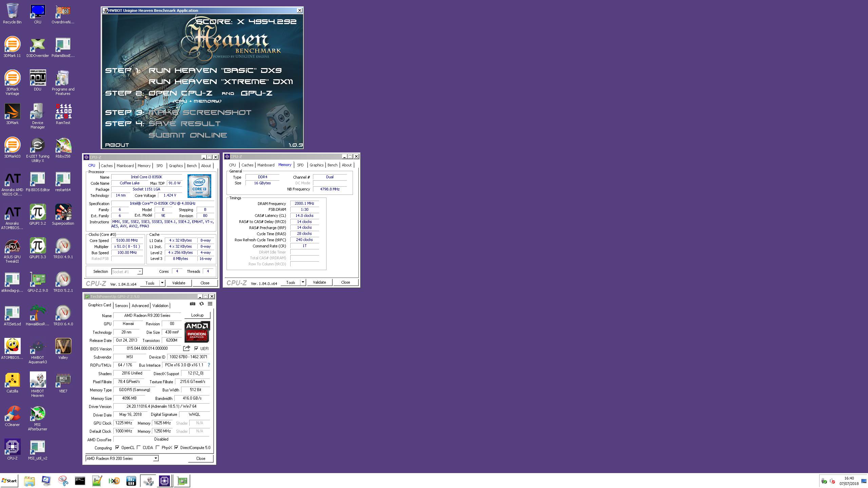Launch E-LEET Tuning Utility X
Image resolution: width=868 pixels, height=488 pixels.
[x=38, y=150]
